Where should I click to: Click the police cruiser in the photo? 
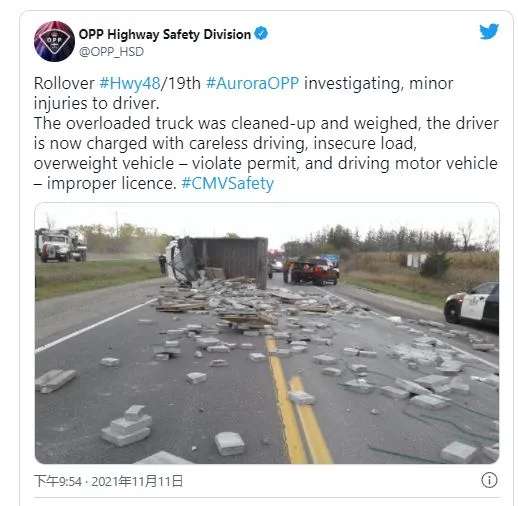[x=472, y=307]
